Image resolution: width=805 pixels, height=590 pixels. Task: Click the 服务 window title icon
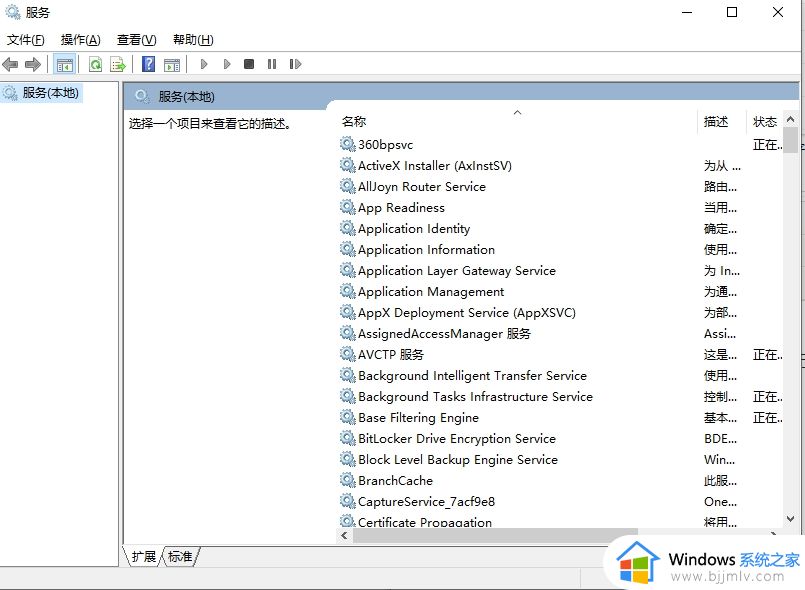coord(12,12)
